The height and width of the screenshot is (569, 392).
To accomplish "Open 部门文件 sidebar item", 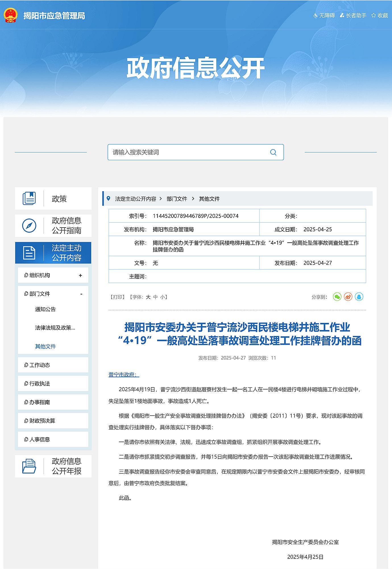I will tap(53, 294).
